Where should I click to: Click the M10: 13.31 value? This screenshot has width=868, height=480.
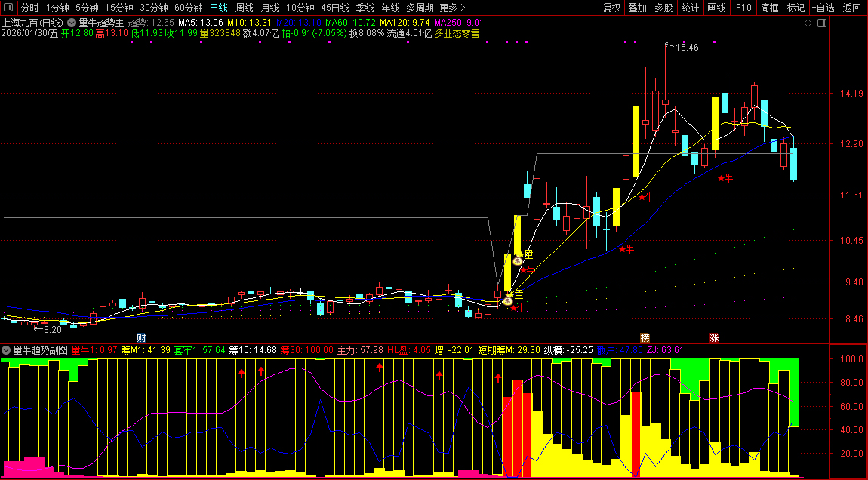click(249, 23)
